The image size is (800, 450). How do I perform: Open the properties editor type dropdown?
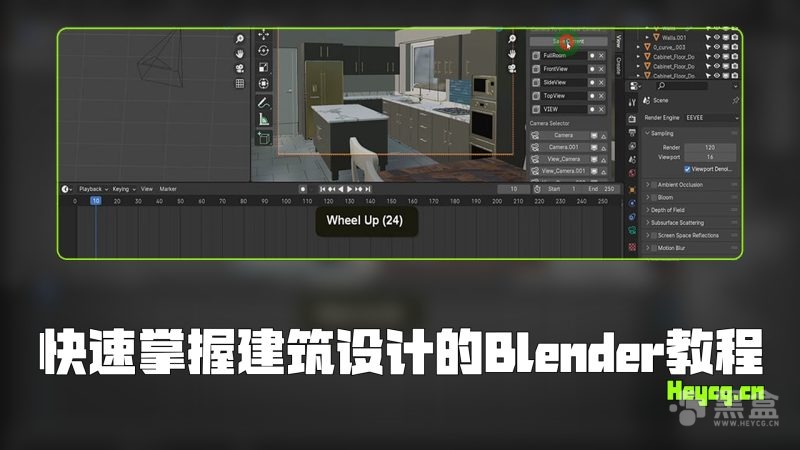click(635, 86)
